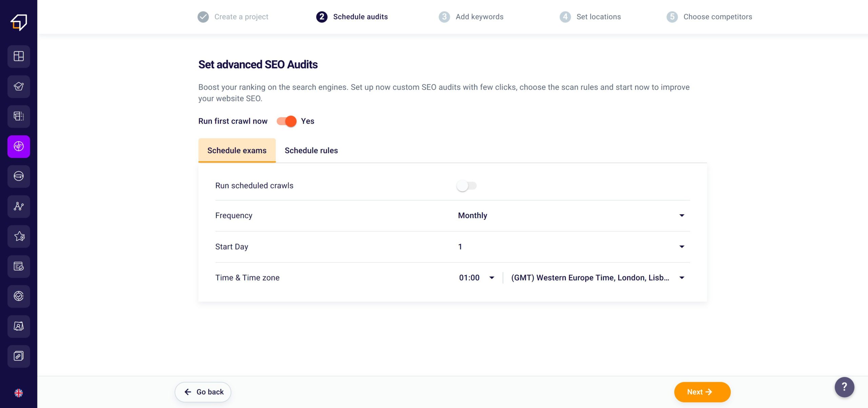Select the Schedule exams tab
This screenshot has height=408, width=868.
(237, 150)
